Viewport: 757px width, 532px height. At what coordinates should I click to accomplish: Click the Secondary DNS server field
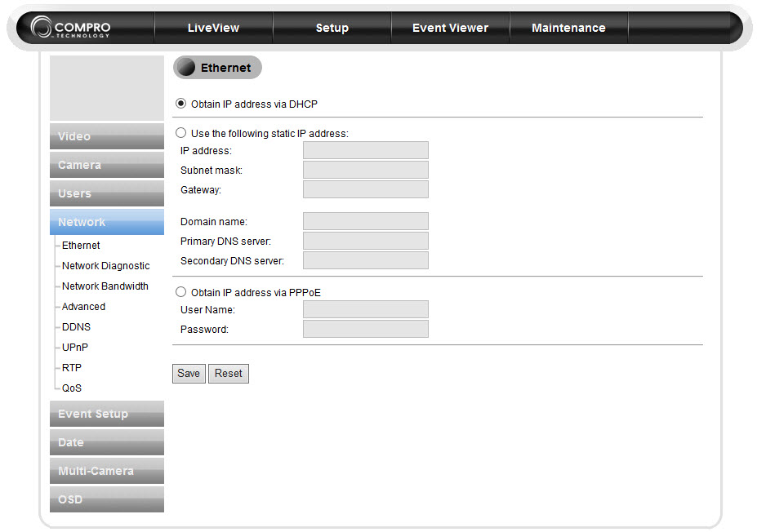(366, 260)
